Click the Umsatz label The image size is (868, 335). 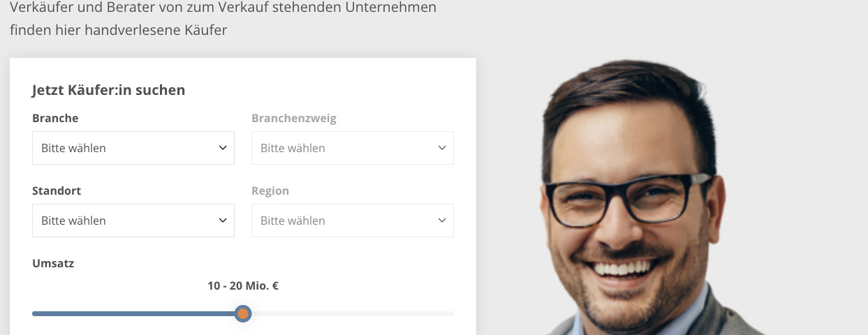pyautogui.click(x=53, y=264)
